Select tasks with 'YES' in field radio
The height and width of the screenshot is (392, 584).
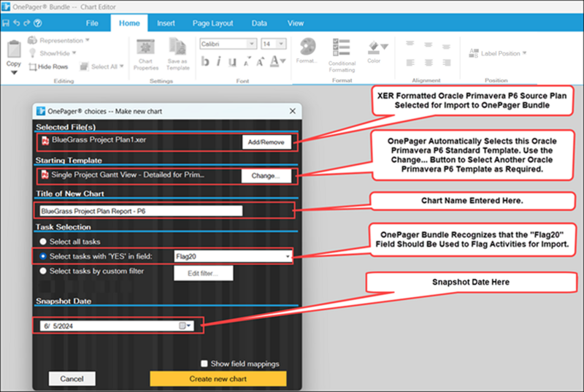tap(43, 256)
